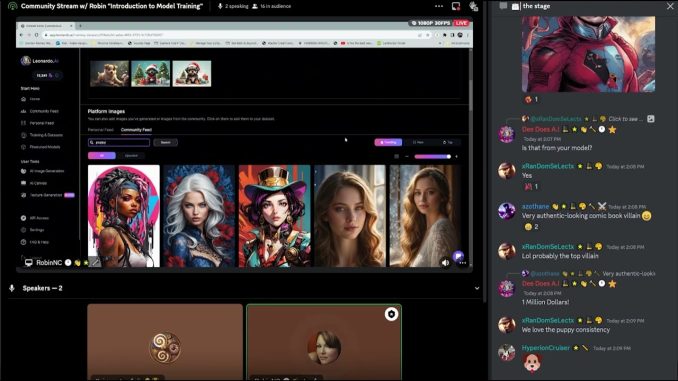This screenshot has height=381, width=678.
Task: Open Finetuned Models in sidebar
Action: point(41,147)
